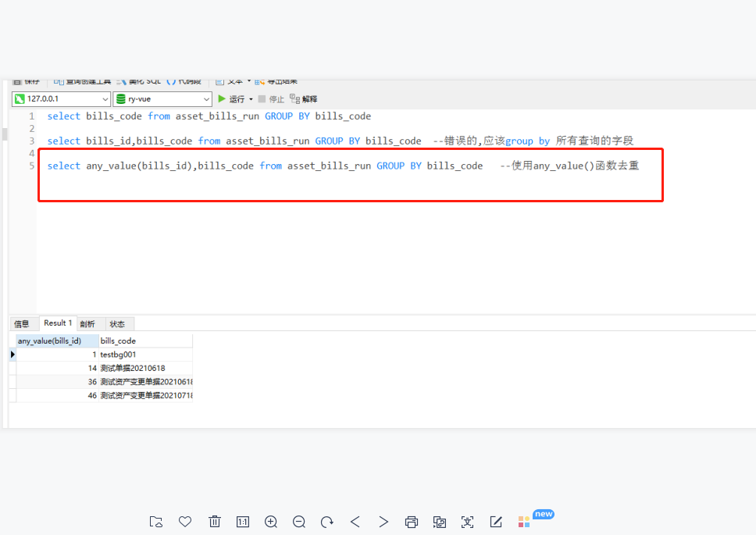Viewport: 756px width, 535px height.
Task: Select the cell 测试单据20210618
Action: (145, 368)
